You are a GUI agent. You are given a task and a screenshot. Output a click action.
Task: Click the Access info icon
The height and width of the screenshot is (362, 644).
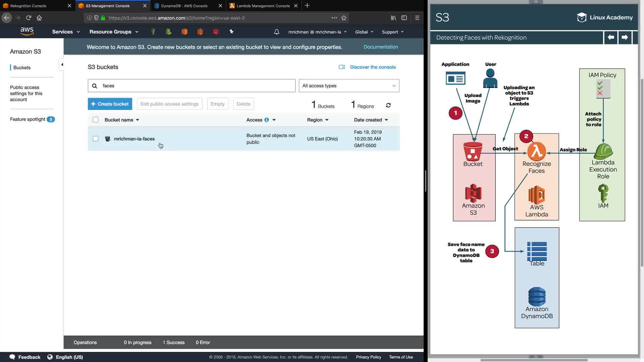[x=267, y=120]
